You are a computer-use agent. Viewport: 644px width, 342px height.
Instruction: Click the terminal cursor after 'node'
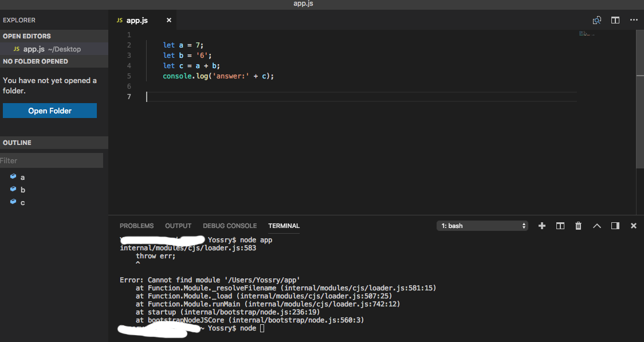[262, 328]
